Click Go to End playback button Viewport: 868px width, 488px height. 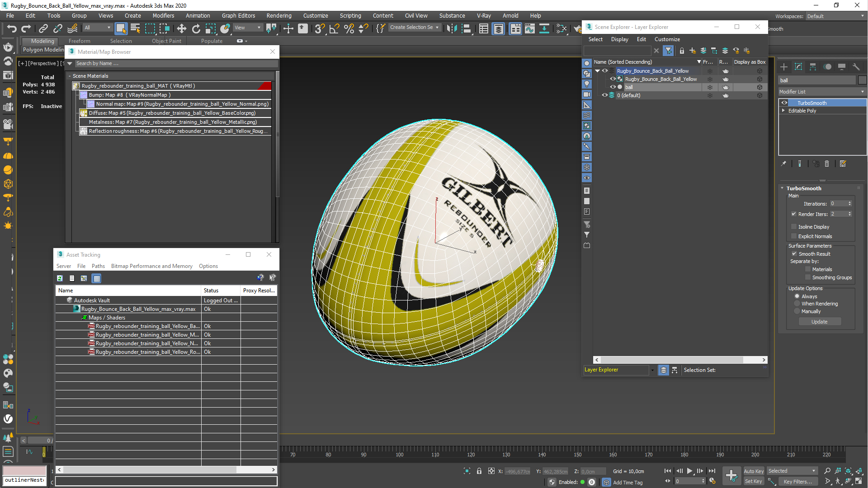(x=712, y=471)
